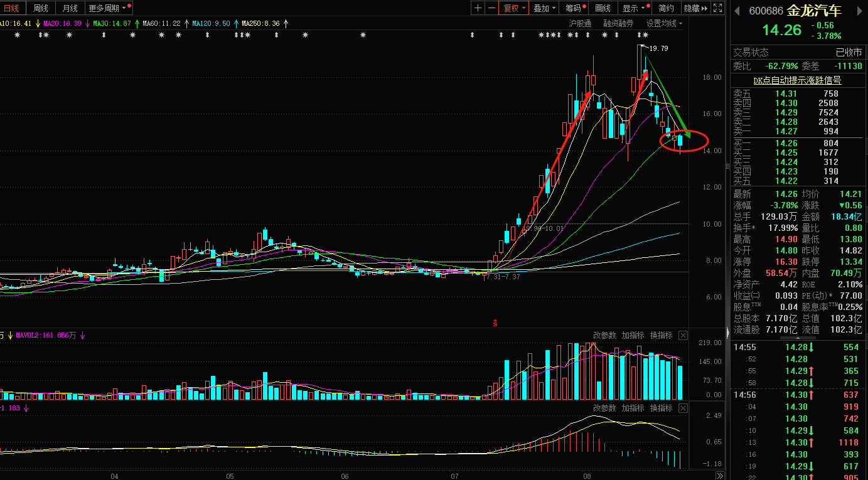Click 改参数 in the MACD panel
This screenshot has width=868, height=480.
click(x=604, y=408)
